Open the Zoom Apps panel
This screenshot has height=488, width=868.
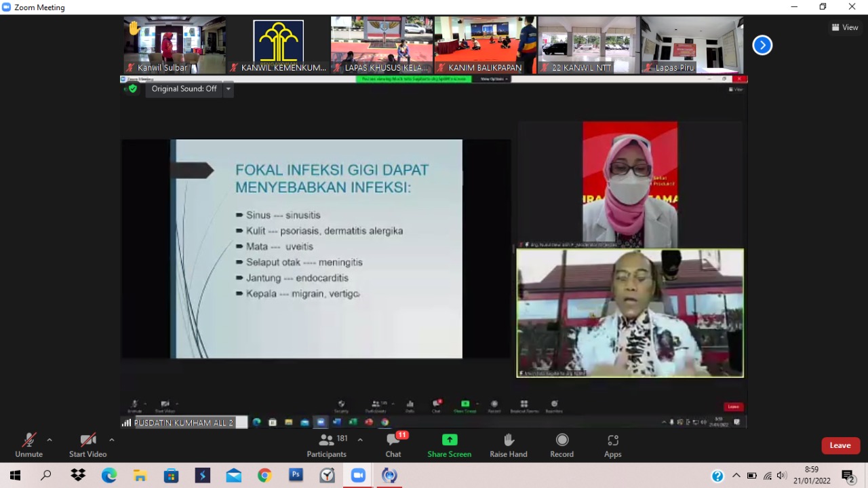pos(612,445)
